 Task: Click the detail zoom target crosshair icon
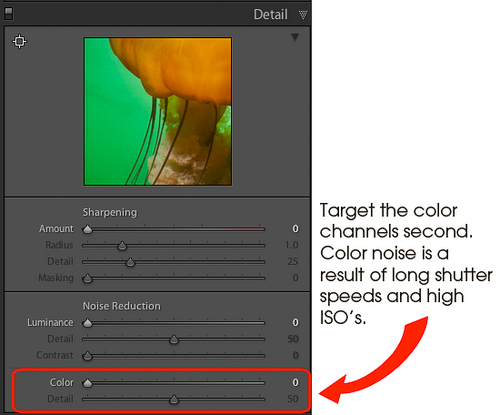[19, 41]
